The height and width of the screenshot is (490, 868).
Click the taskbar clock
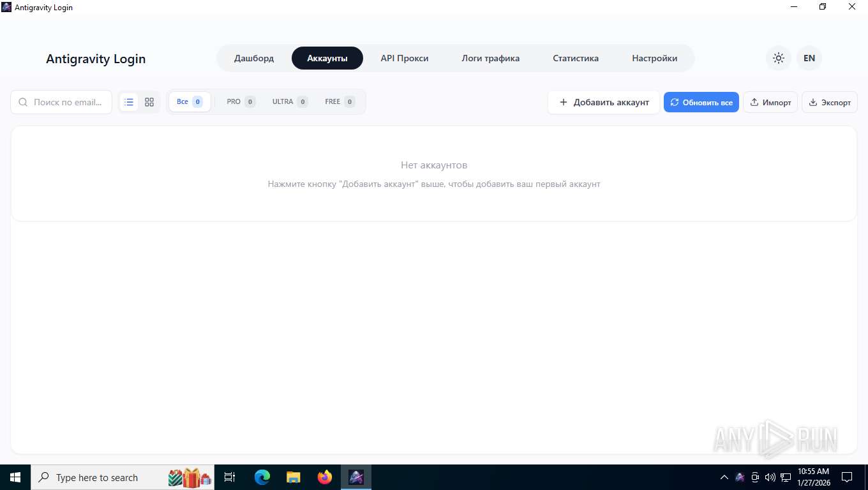[x=813, y=477]
